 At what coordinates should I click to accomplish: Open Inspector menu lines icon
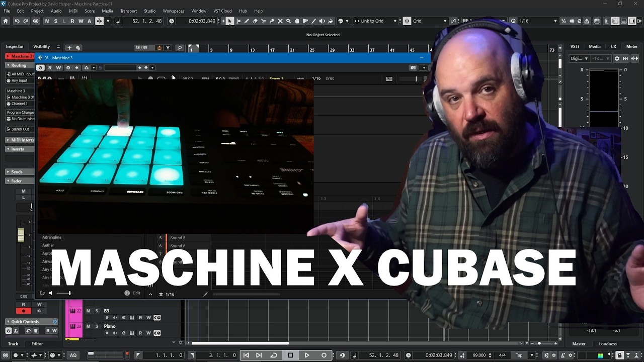click(x=58, y=47)
